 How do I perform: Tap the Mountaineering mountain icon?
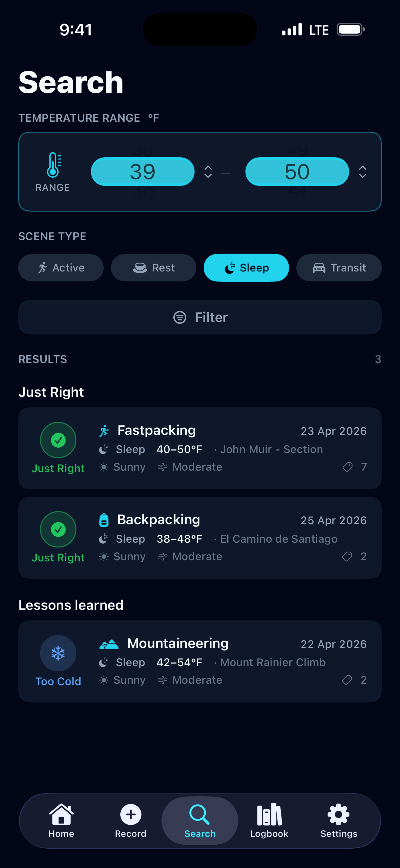click(109, 644)
